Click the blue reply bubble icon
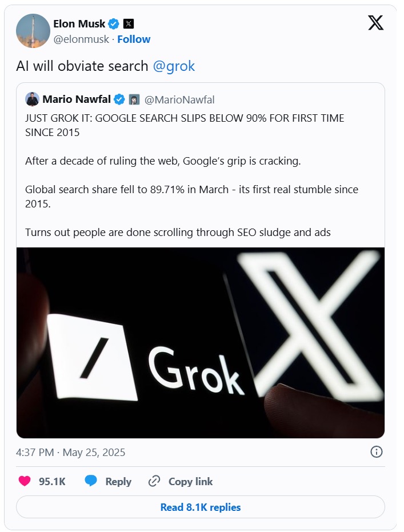 (91, 481)
